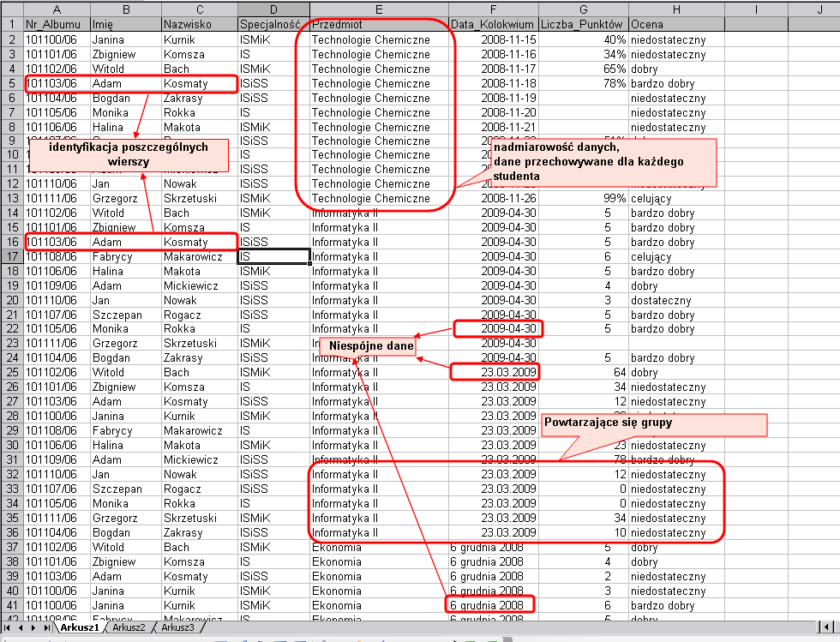Viewport: 840px width, 642px height.
Task: Click the Imię header cell
Action: point(126,24)
